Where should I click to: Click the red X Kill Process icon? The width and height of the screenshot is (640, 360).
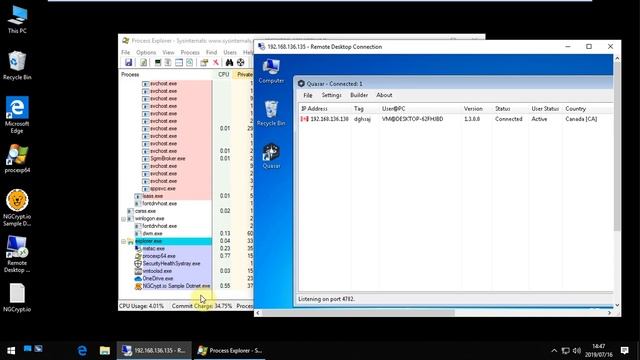pos(216,62)
